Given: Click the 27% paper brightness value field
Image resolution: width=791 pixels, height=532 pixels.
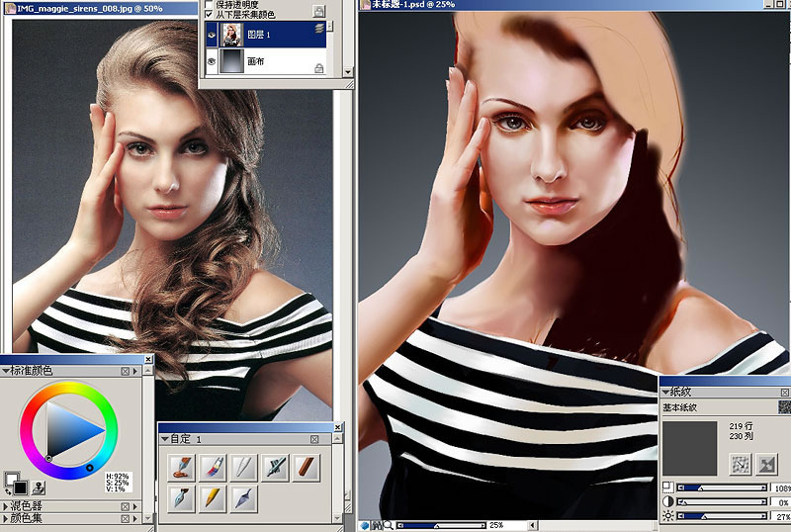Looking at the screenshot, I should pos(781,516).
